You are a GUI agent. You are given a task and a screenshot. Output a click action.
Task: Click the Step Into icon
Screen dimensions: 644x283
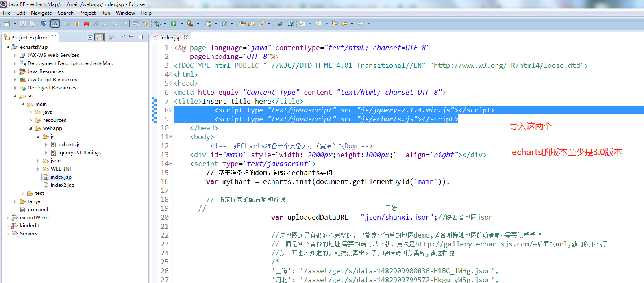click(x=105, y=24)
